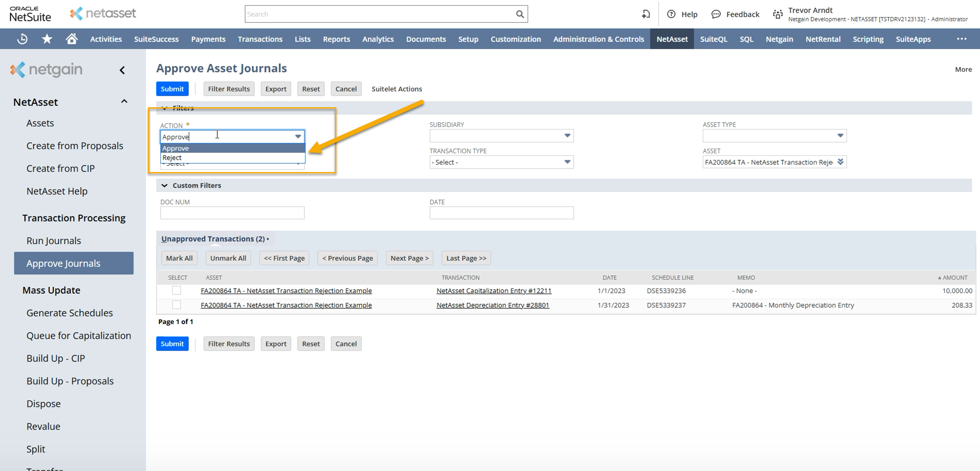Click the search magnifier icon
The image size is (980, 471).
pos(519,14)
